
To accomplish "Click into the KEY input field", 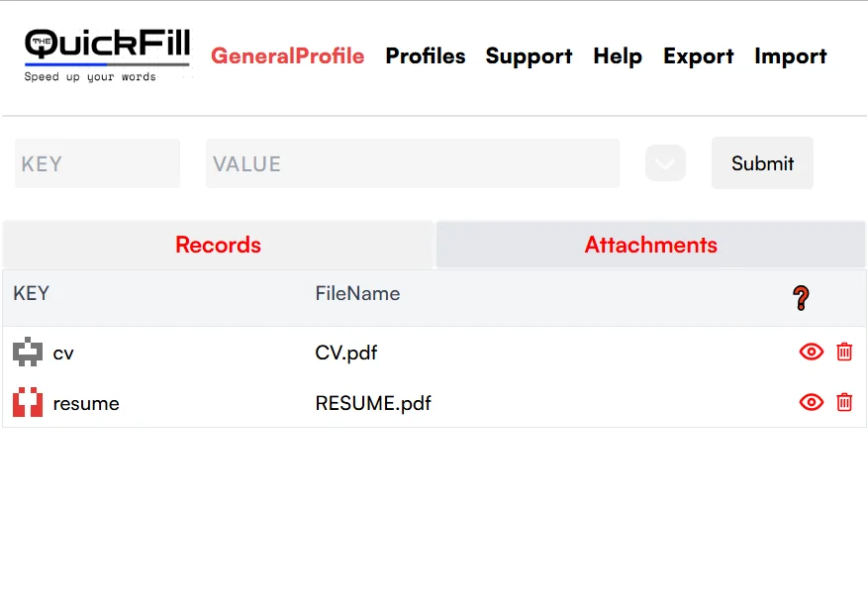I will coord(97,163).
